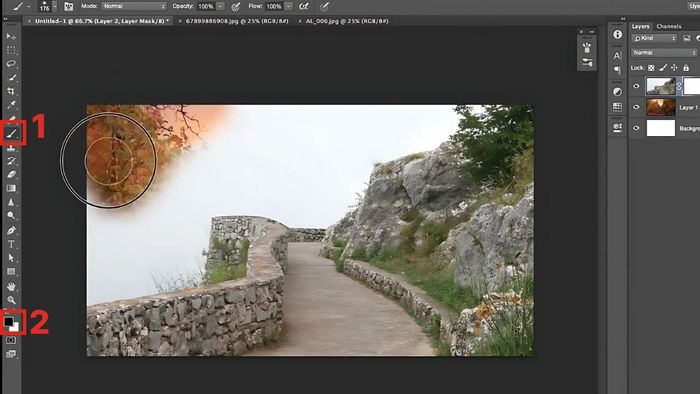Open the Brush Presets panel icon
Screen dimensions: 700x394
click(587, 48)
